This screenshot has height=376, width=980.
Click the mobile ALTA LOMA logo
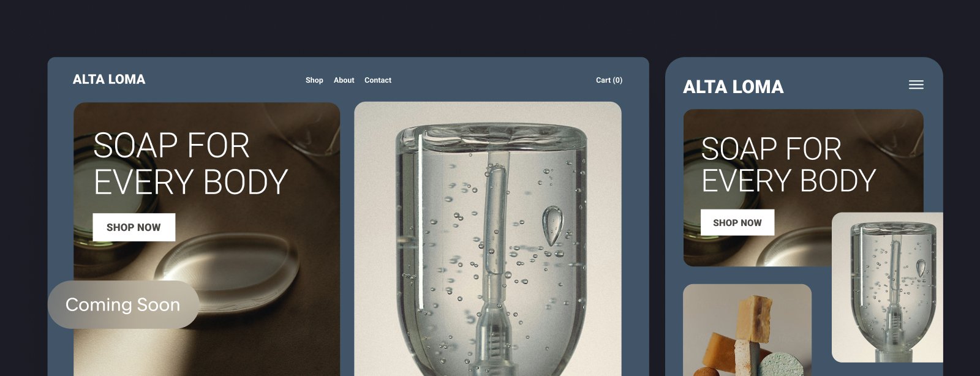pyautogui.click(x=733, y=87)
